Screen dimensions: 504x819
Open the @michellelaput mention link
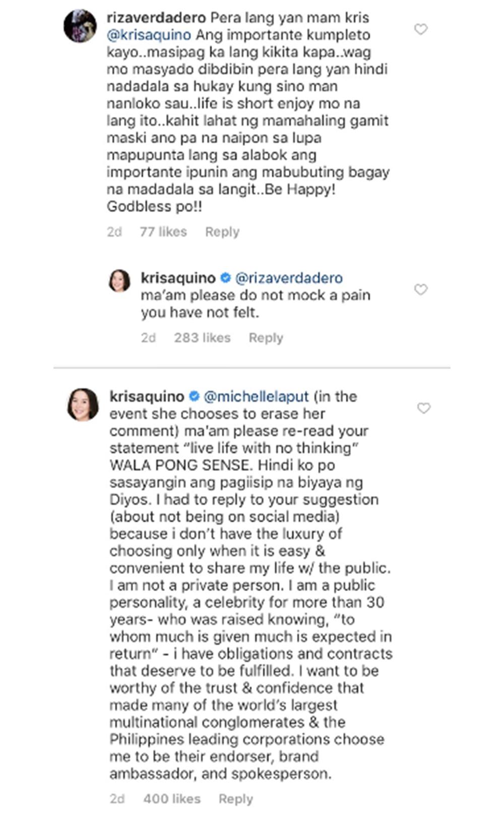point(256,396)
